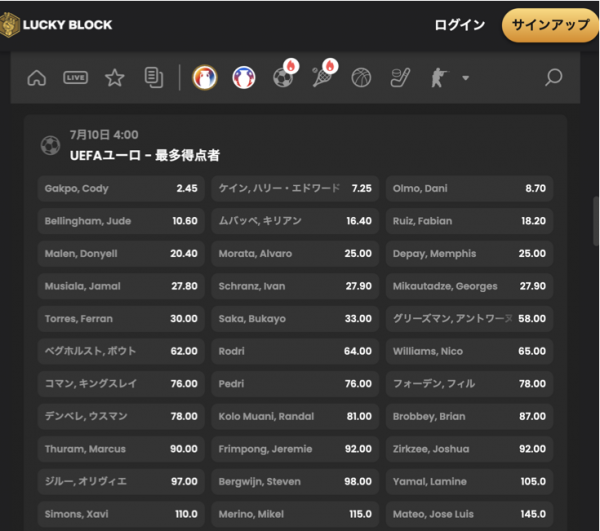600x531 pixels.
Task: Select Yamal, Lamine odds 105.0
Action: [470, 481]
